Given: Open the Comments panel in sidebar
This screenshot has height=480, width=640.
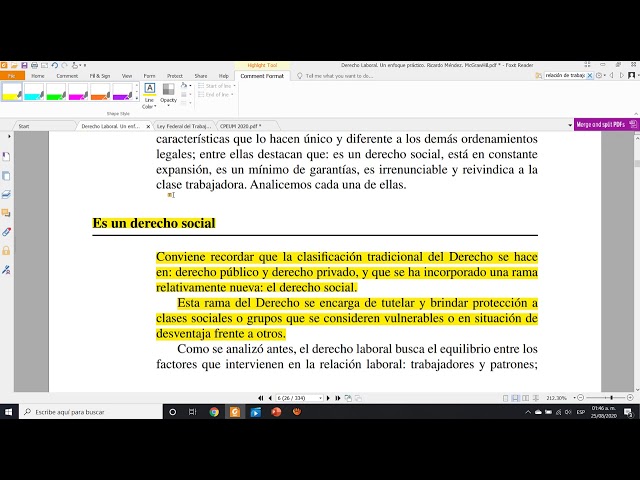Looking at the screenshot, I should (6, 212).
